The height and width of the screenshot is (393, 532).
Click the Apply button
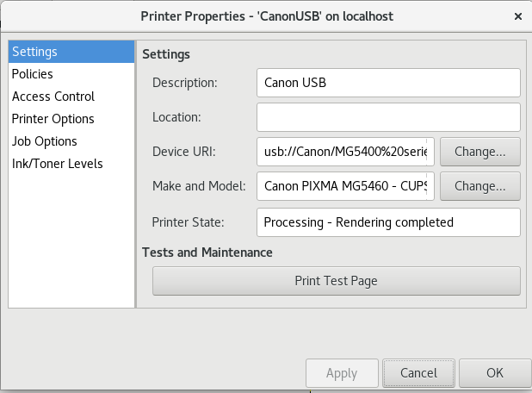pos(342,373)
